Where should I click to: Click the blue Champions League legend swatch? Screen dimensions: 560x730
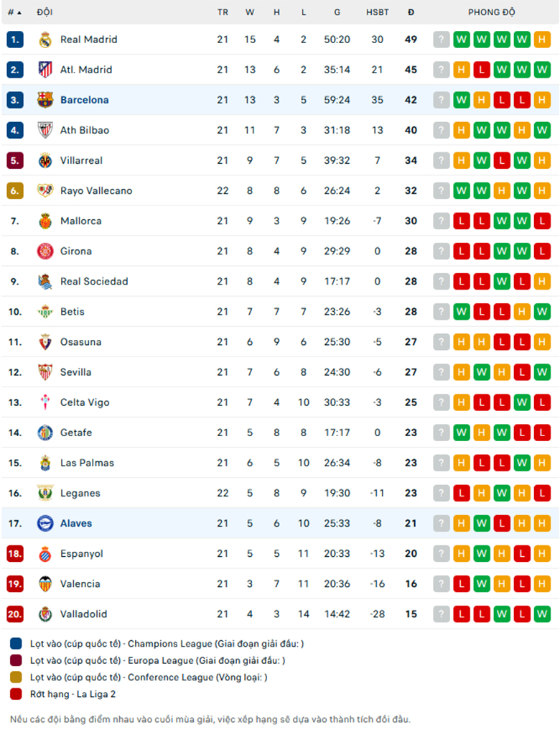point(16,644)
